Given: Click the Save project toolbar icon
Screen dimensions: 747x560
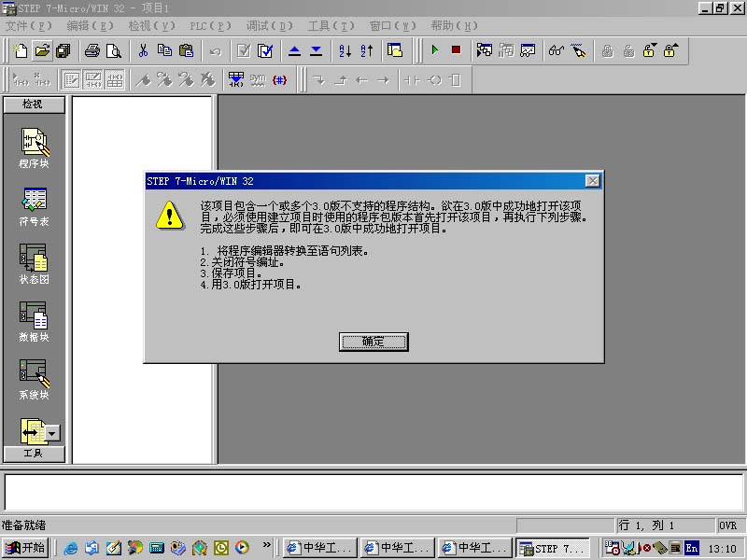Looking at the screenshot, I should click(x=63, y=50).
